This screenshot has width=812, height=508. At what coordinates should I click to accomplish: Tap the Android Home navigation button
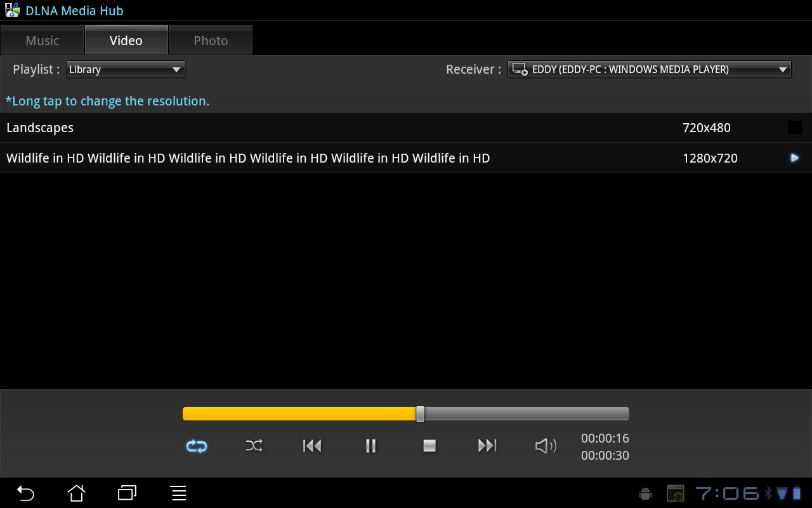76,493
